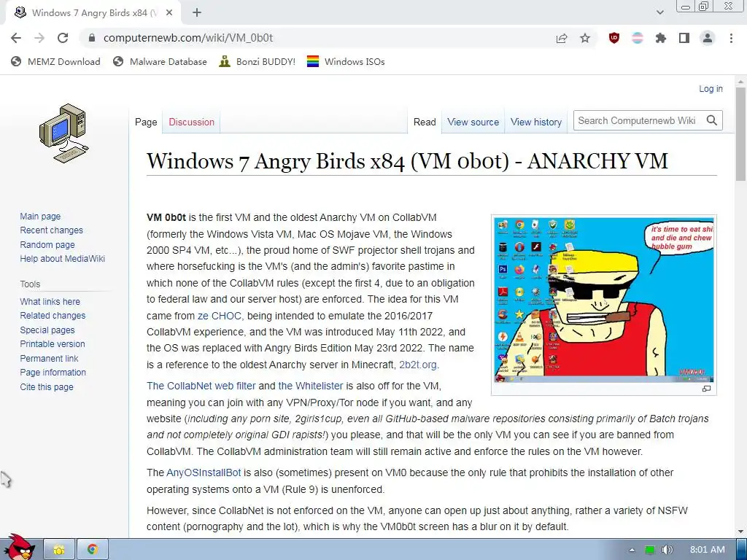Open Special pages link
The image size is (747, 560).
[x=47, y=330]
